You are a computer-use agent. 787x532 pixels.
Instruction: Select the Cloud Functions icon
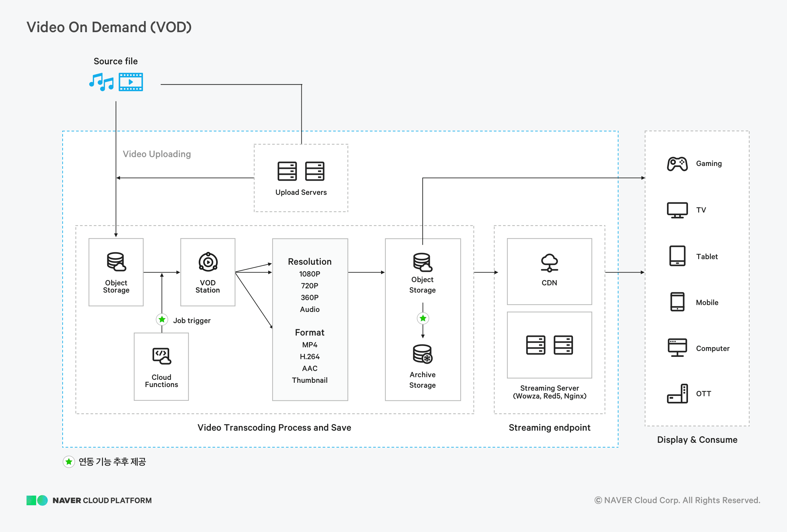pyautogui.click(x=162, y=356)
